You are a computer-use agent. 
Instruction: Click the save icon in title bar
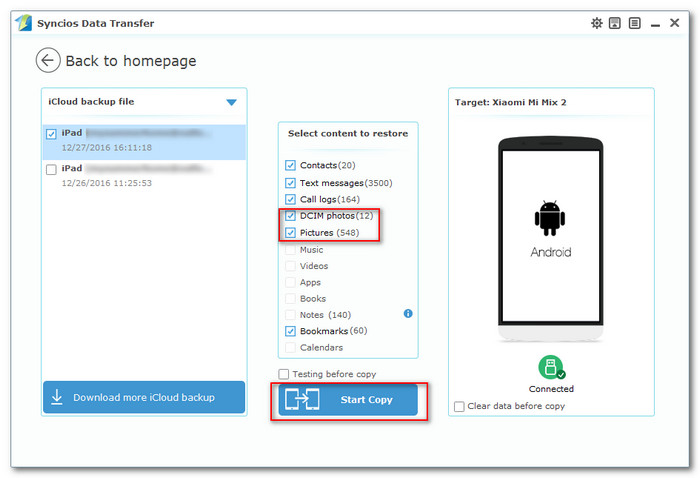click(x=615, y=23)
